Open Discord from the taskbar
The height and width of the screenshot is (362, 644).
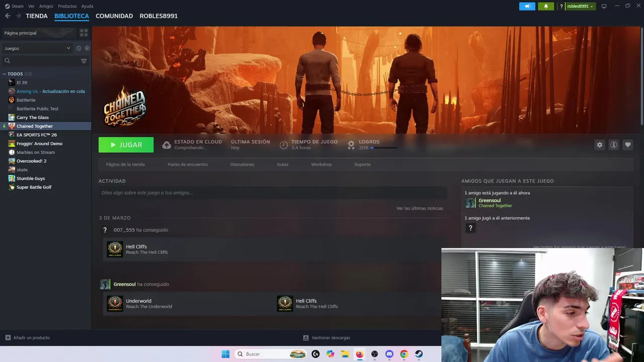click(389, 354)
